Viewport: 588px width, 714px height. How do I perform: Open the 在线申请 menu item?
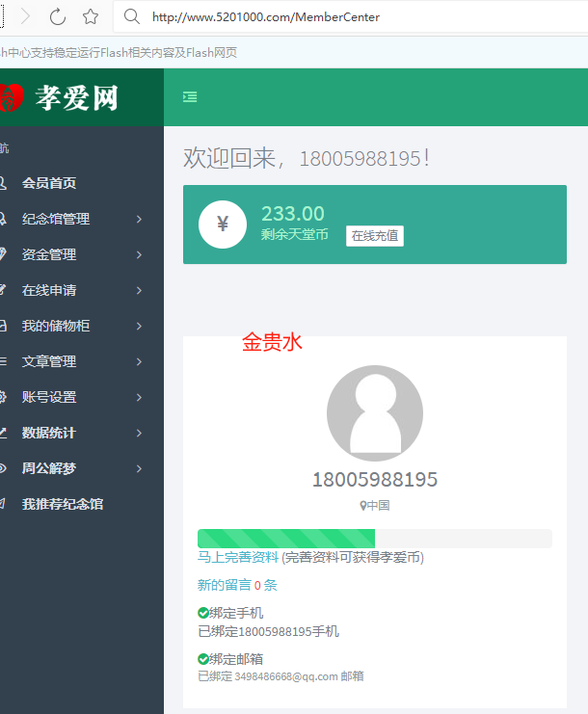[49, 290]
